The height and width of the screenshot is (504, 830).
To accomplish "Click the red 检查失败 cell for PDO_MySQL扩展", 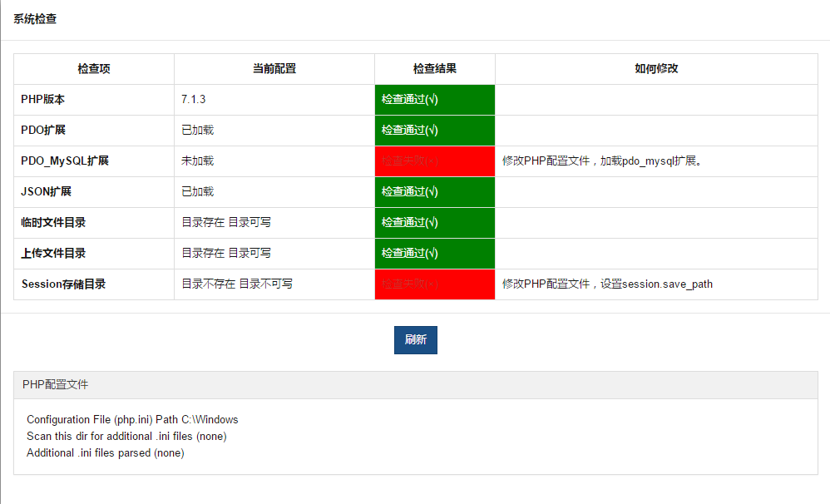I will coord(435,161).
